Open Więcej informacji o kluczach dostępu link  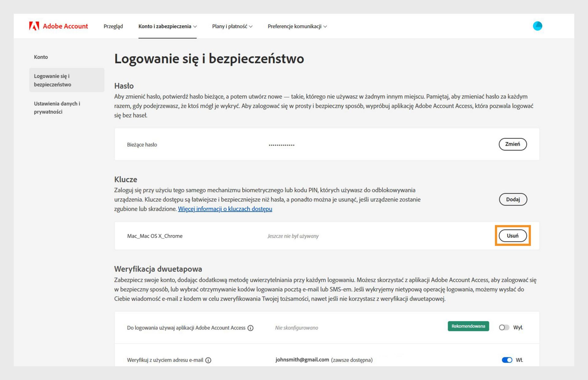[x=225, y=209]
